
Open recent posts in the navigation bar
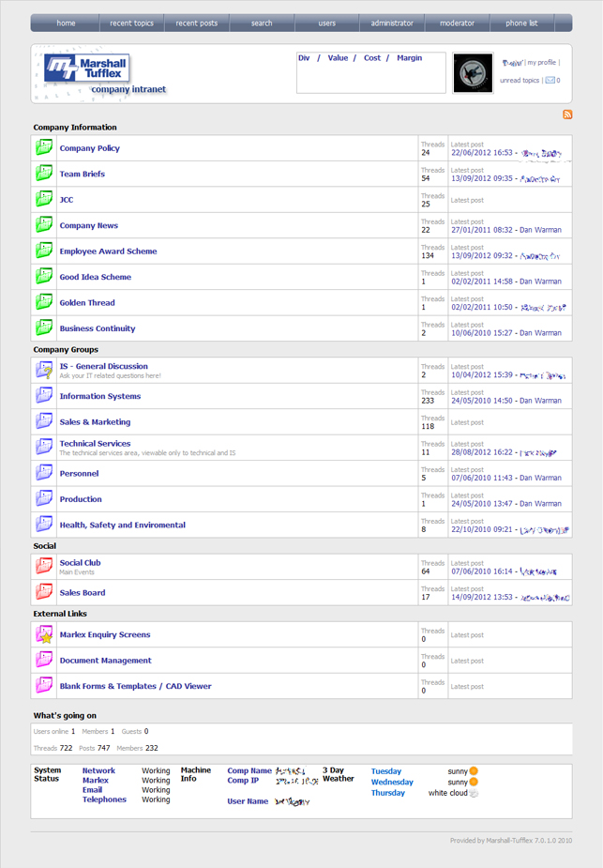(196, 23)
